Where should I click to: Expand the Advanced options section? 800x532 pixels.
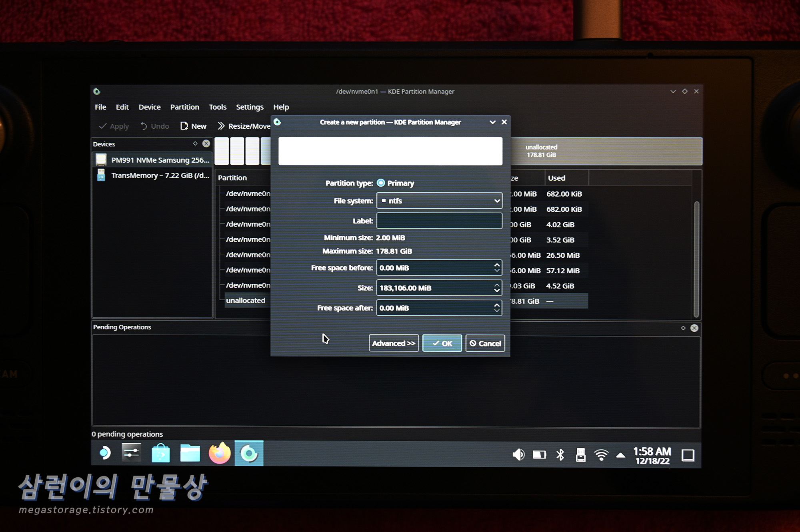click(394, 343)
